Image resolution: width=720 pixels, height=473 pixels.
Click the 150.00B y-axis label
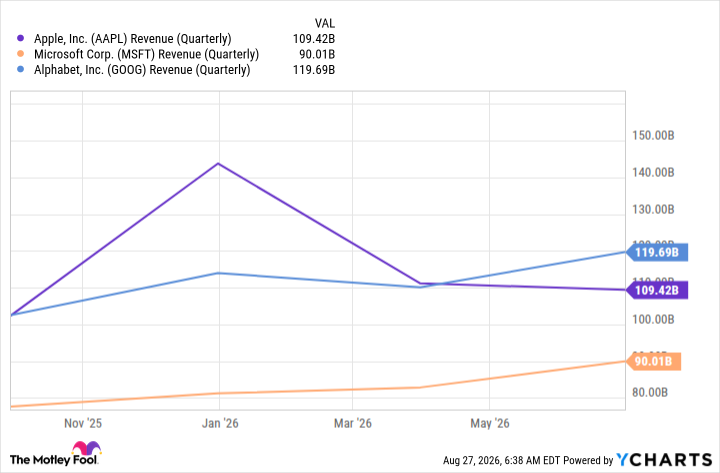pyautogui.click(x=653, y=135)
